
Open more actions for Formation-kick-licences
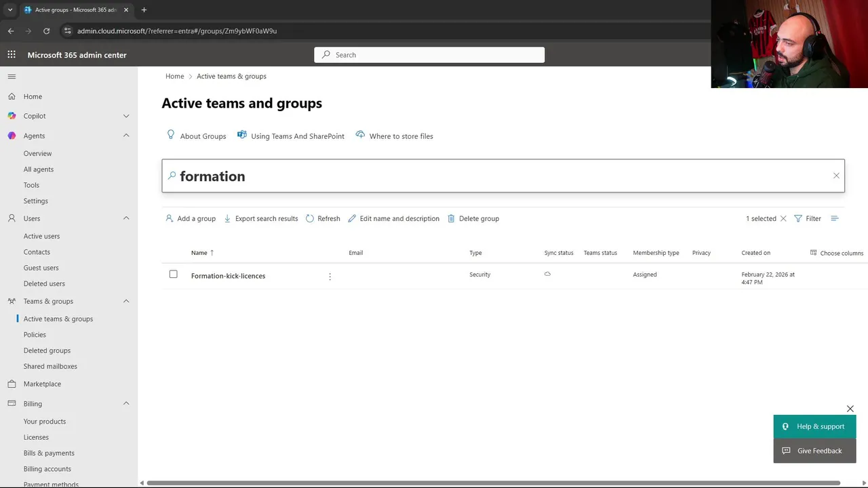tap(330, 277)
